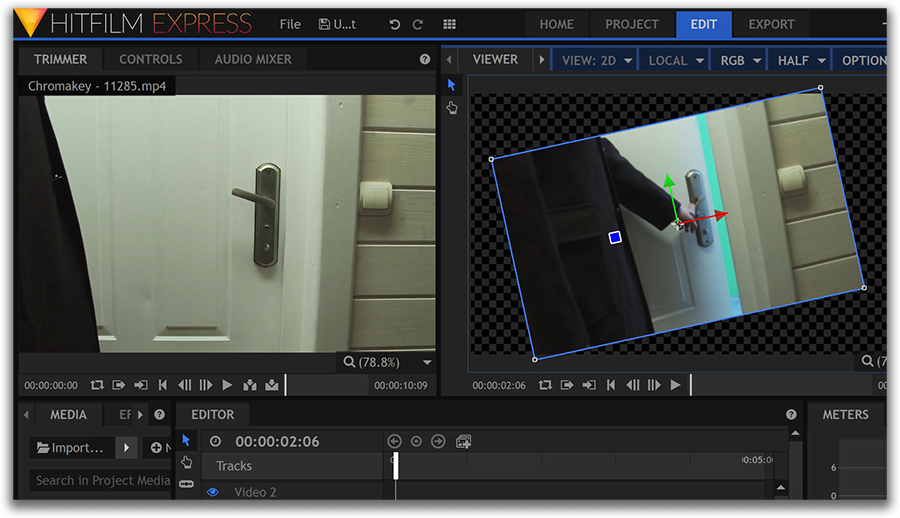Select the viewer Hand pan tool

pyautogui.click(x=452, y=107)
